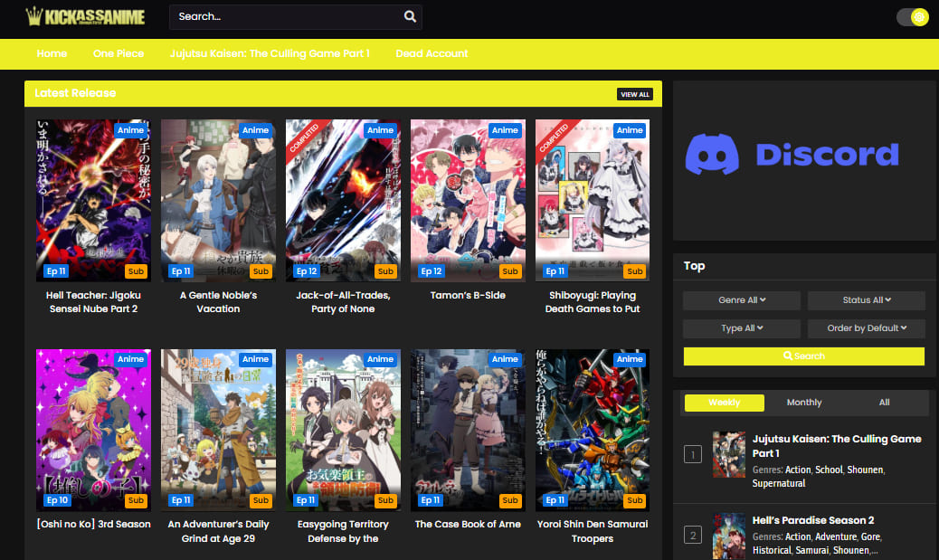The width and height of the screenshot is (939, 560).
Task: Open the Type All dropdown
Action: point(742,328)
